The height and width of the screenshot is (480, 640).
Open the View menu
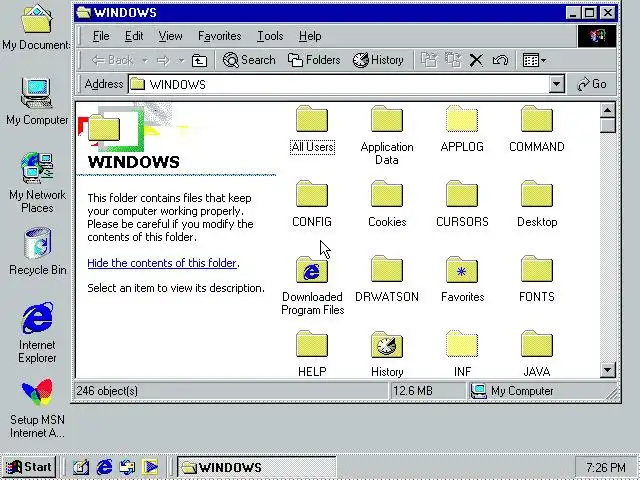(170, 36)
